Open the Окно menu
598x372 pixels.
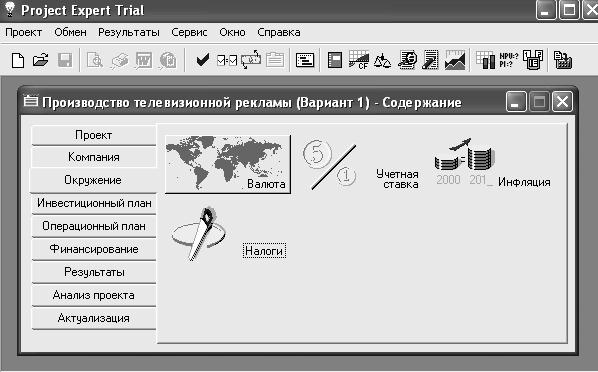tap(232, 32)
